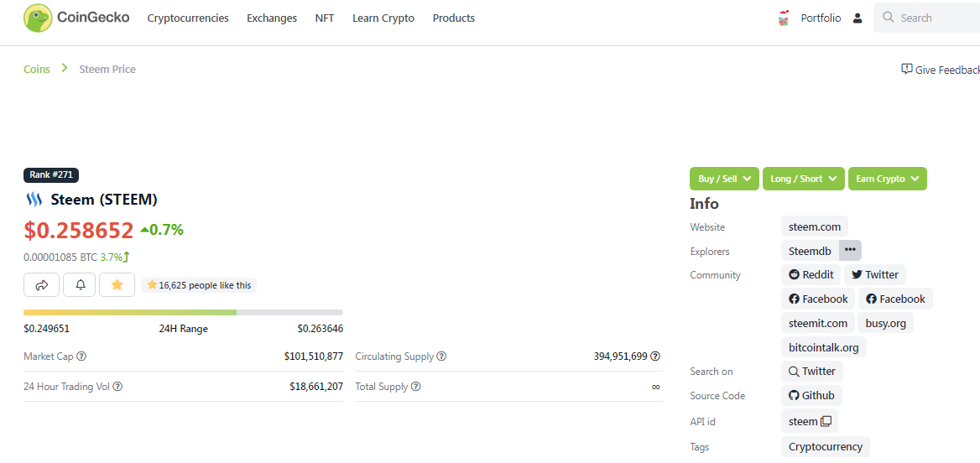Open the Products menu
The width and height of the screenshot is (980, 463).
tap(454, 18)
